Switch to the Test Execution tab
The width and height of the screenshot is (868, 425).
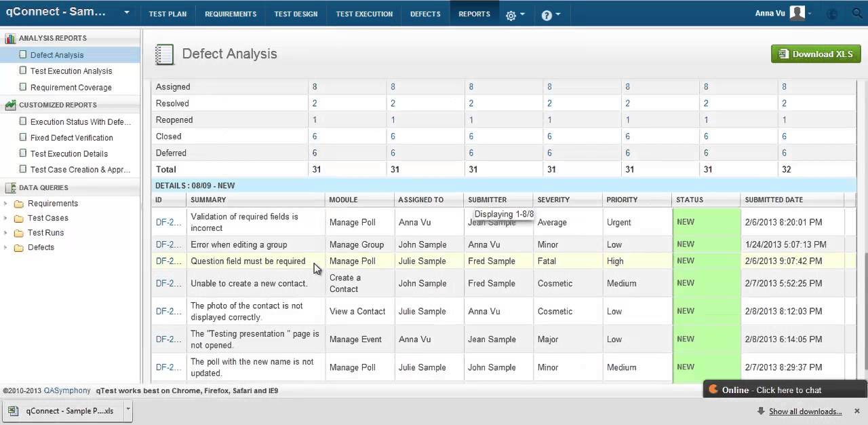point(364,14)
